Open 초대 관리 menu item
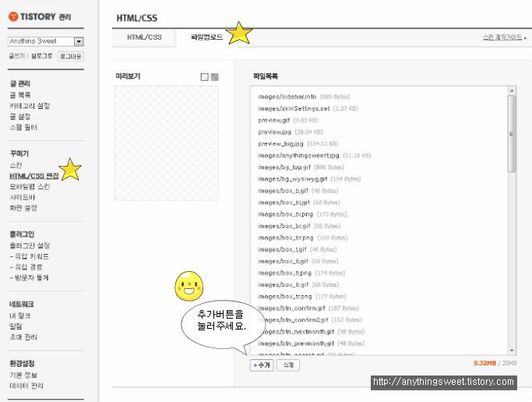The width and height of the screenshot is (532, 402). 23,337
